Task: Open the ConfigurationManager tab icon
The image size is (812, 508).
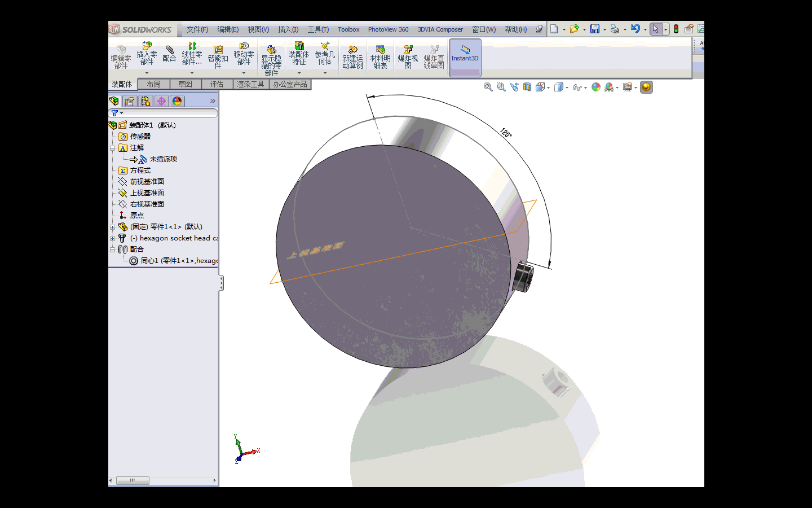Action: click(x=145, y=101)
